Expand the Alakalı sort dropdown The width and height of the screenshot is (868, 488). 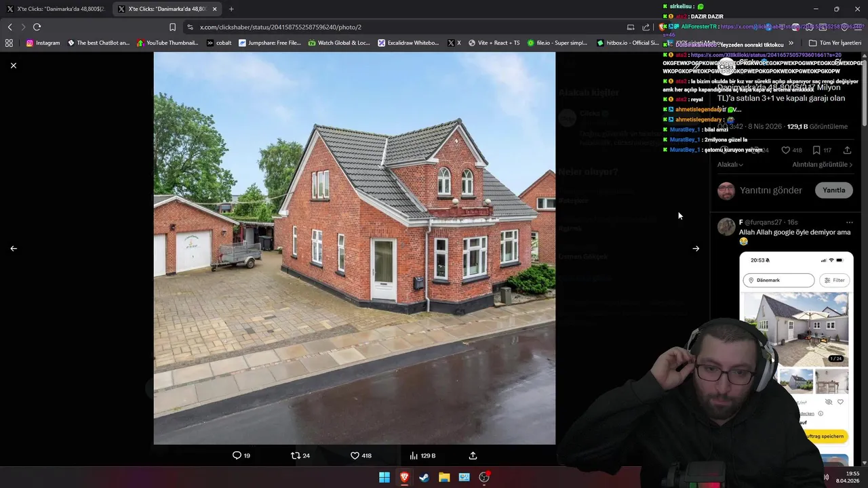(730, 165)
